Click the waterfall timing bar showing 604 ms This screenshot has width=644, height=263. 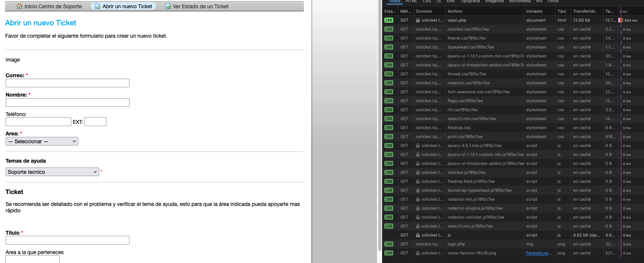click(x=621, y=21)
